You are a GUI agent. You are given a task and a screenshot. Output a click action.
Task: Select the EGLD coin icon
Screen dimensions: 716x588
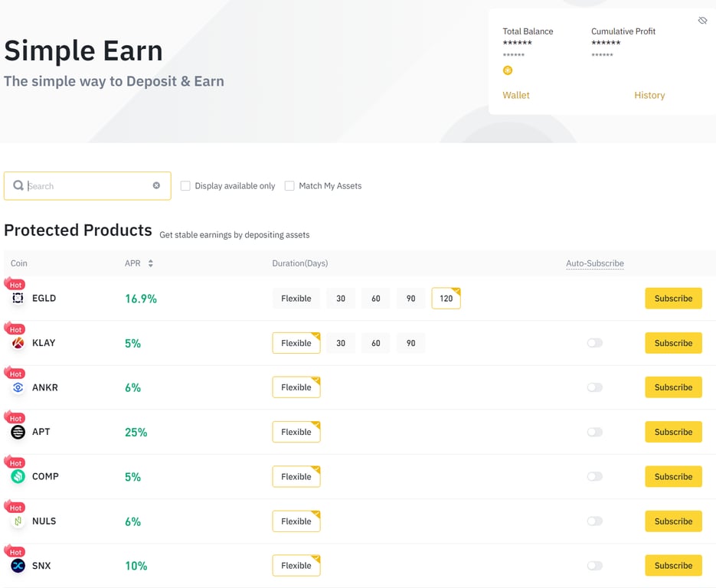(x=17, y=299)
